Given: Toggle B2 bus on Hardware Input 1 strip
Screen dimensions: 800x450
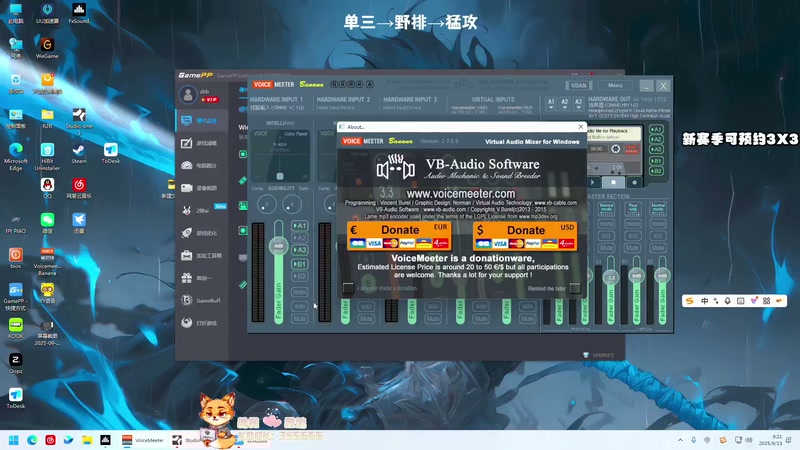Looking at the screenshot, I should point(299,276).
